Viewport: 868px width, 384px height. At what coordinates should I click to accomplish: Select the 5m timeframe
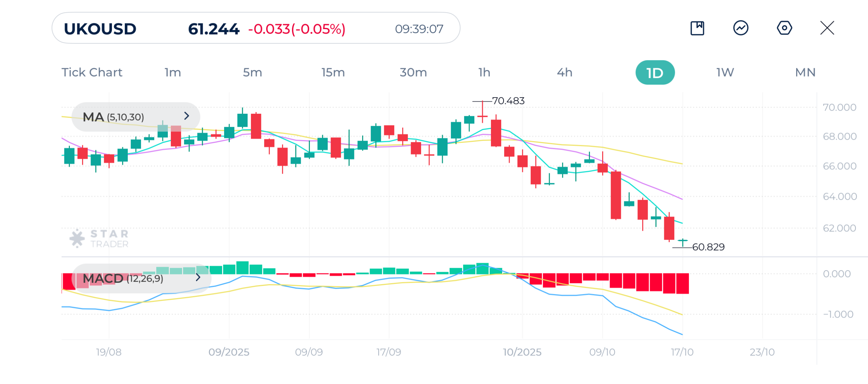pos(252,72)
